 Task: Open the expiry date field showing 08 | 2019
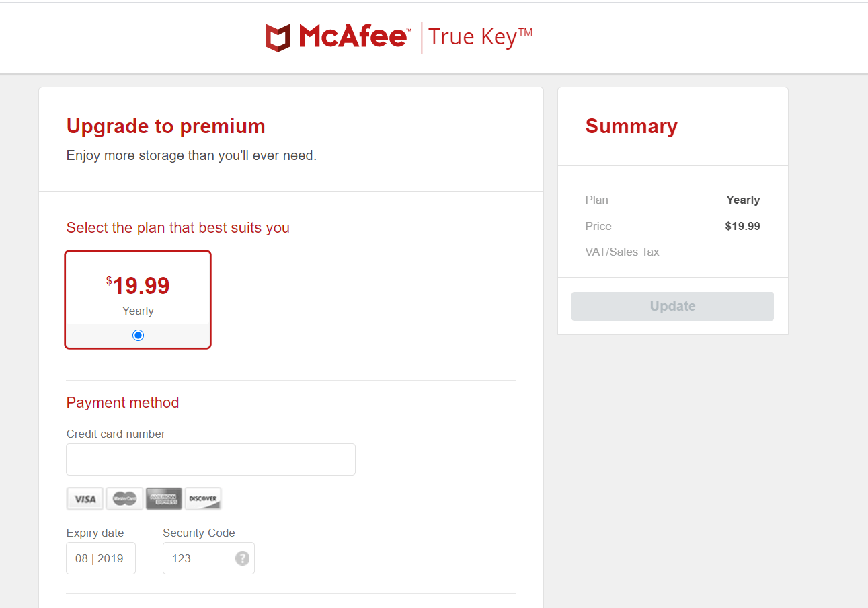(100, 558)
